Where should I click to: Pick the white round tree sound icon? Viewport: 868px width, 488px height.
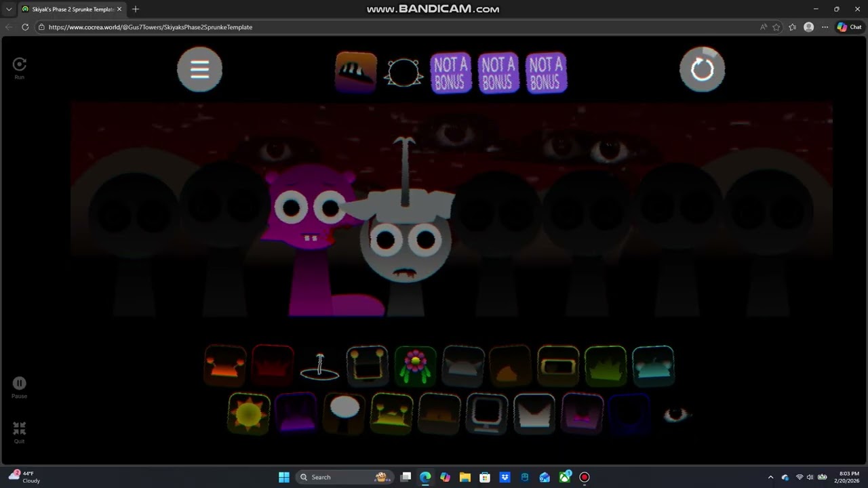pyautogui.click(x=344, y=413)
